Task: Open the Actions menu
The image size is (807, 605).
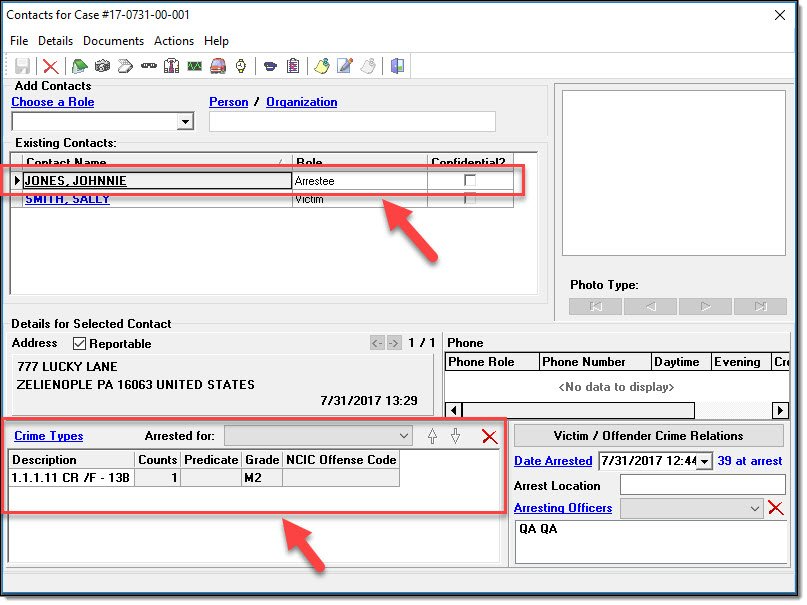Action: pyautogui.click(x=174, y=41)
